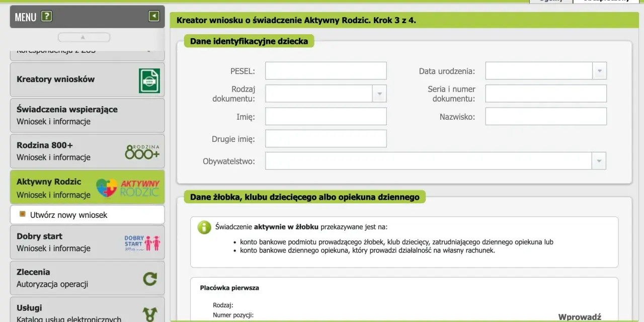The height and width of the screenshot is (322, 644).
Task: Click into the PESEL input field
Action: 326,71
